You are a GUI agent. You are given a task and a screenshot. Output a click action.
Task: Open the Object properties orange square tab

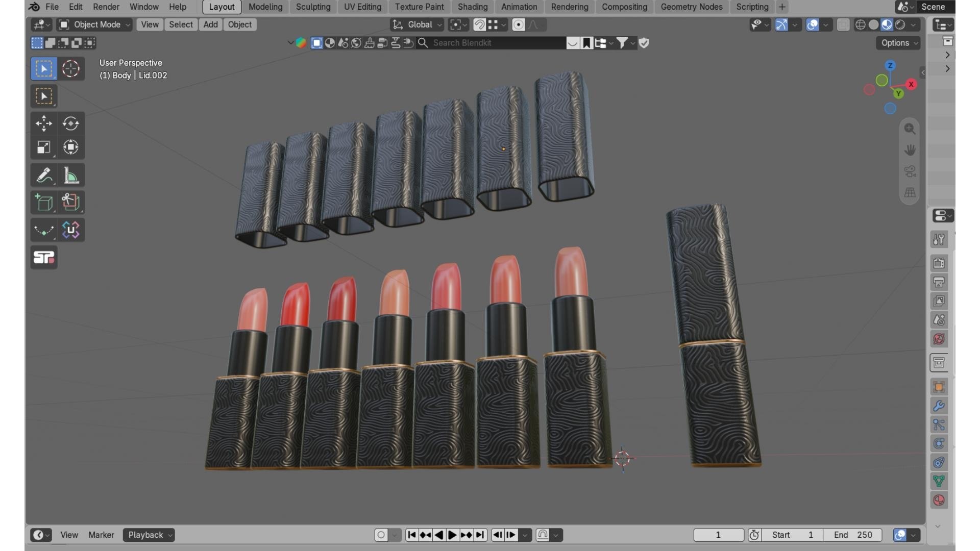939,387
